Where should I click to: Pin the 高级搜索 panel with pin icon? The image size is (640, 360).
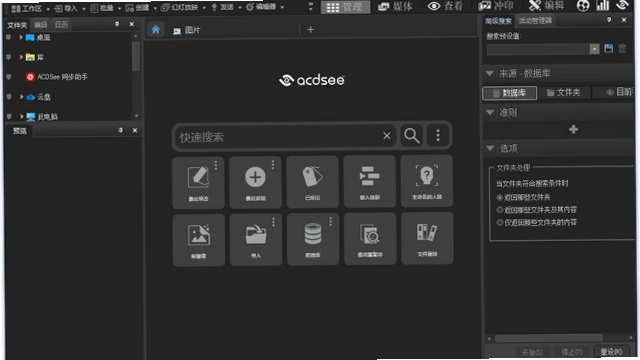[609, 20]
